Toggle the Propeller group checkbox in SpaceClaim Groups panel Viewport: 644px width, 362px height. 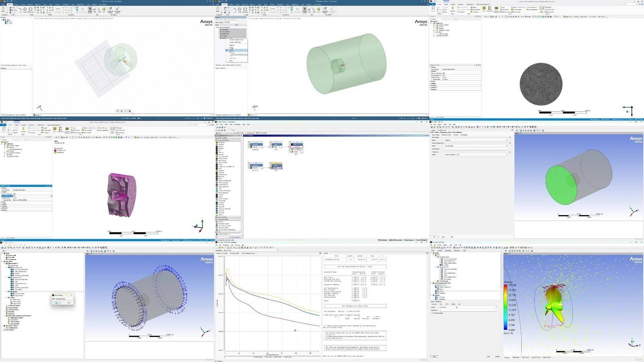pyautogui.click(x=221, y=36)
